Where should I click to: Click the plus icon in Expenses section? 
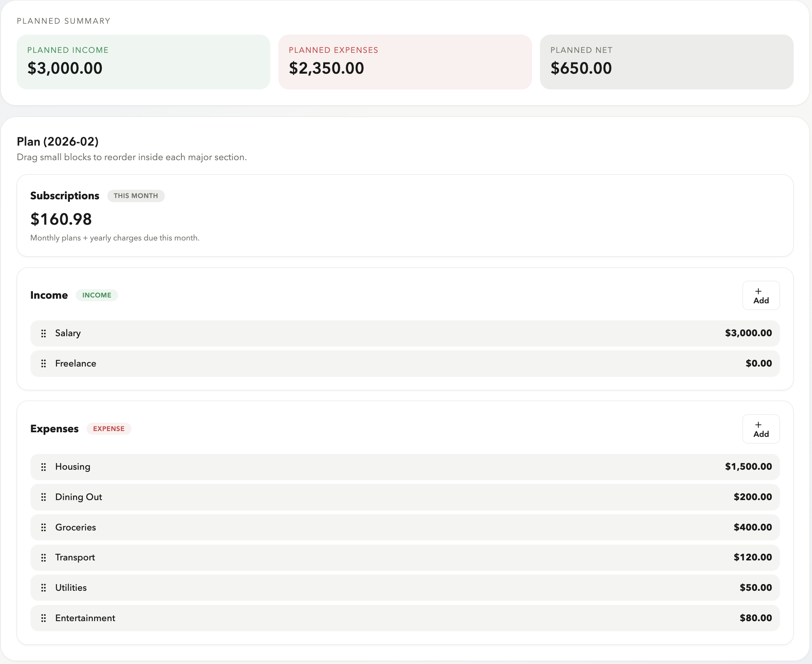coord(758,425)
